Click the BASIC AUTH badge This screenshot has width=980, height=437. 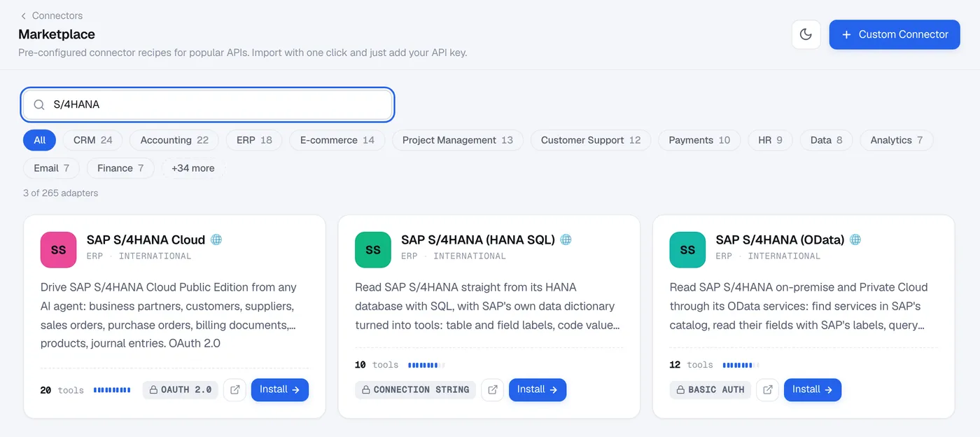[710, 390]
